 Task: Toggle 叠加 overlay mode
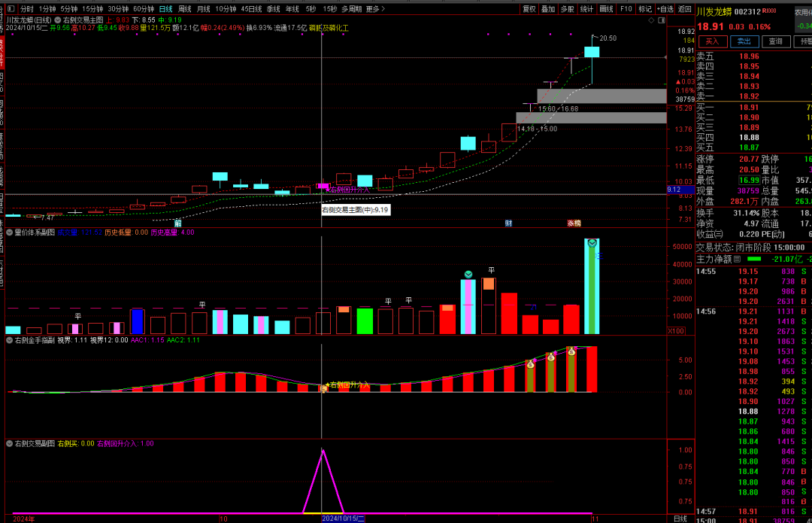click(x=548, y=9)
